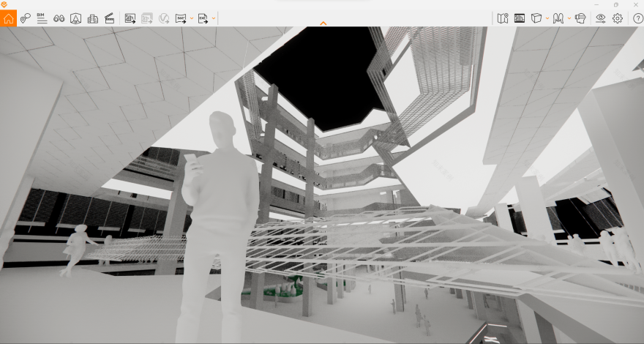Open the Manage Views pin icon
Screen dimensions: 644x344
(x=26, y=18)
